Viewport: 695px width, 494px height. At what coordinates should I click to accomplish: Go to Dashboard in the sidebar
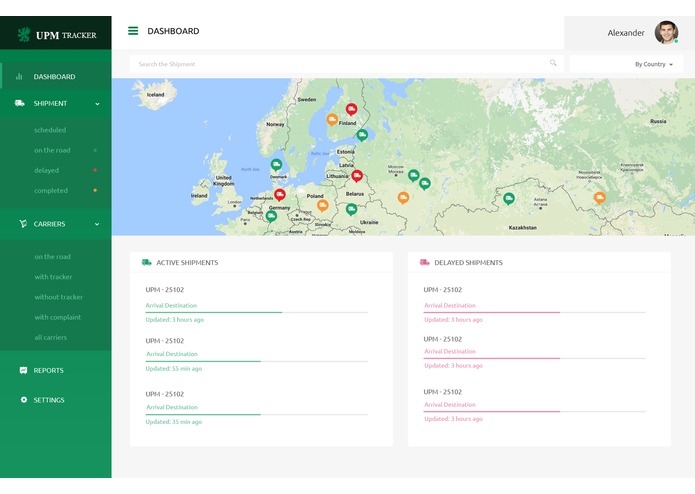(56, 77)
